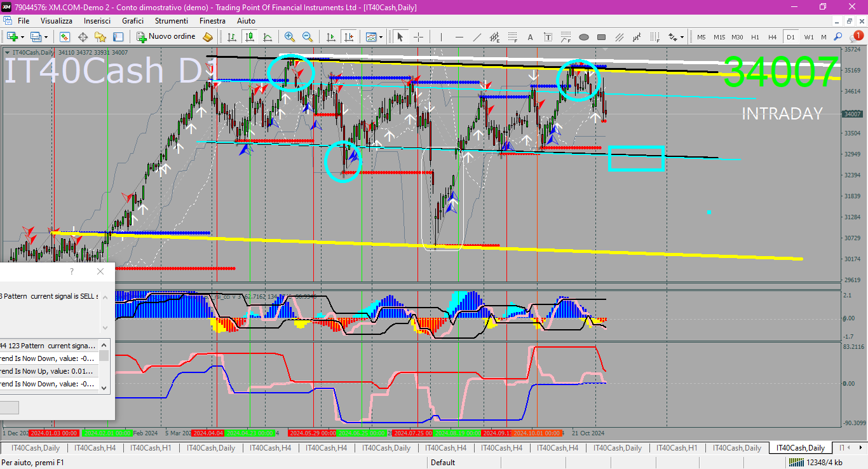
Task: Click the Nuovo ordine button
Action: pos(166,37)
